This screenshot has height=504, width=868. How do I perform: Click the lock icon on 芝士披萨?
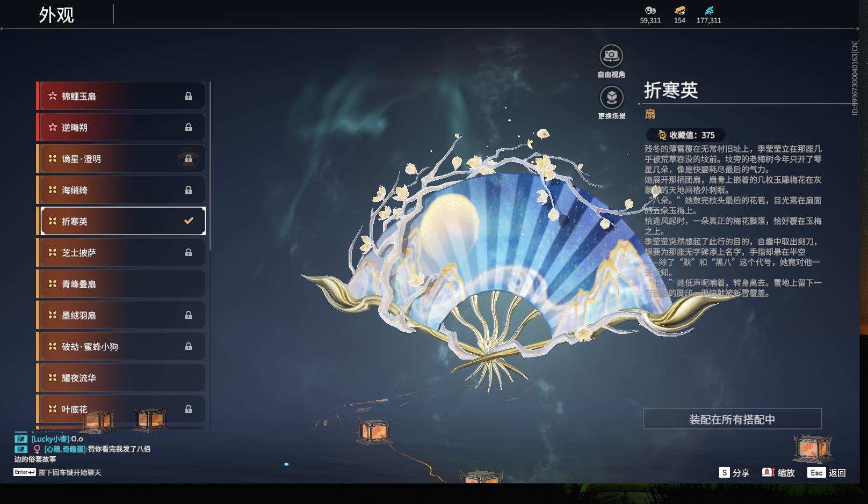click(x=188, y=252)
